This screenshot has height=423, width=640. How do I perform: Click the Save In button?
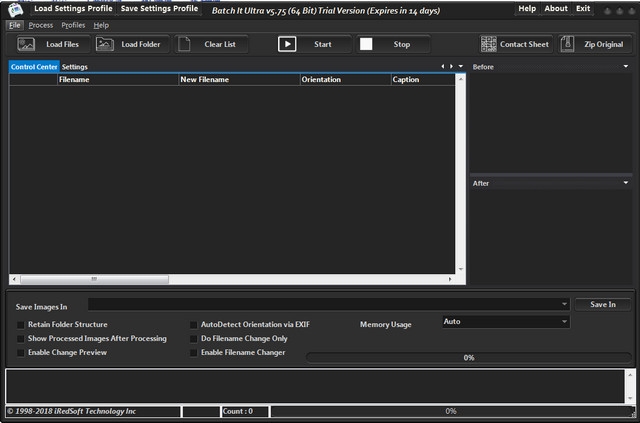point(602,304)
